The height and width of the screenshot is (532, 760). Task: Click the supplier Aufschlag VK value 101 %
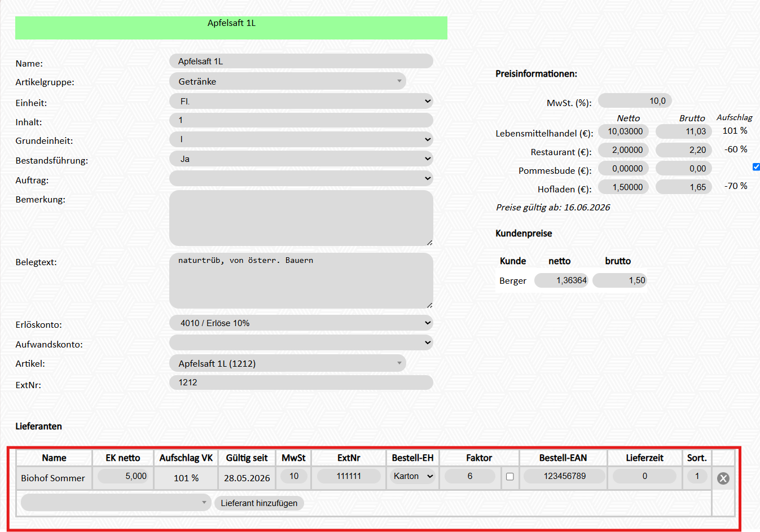click(186, 478)
